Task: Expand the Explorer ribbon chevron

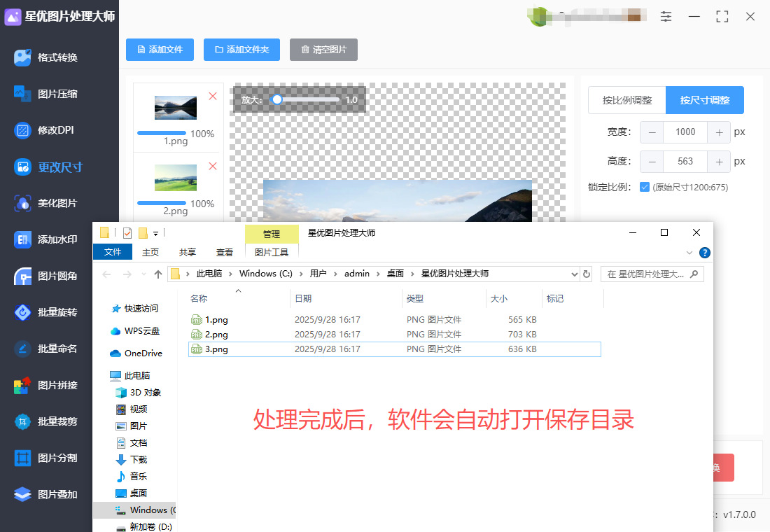Action: (x=689, y=253)
